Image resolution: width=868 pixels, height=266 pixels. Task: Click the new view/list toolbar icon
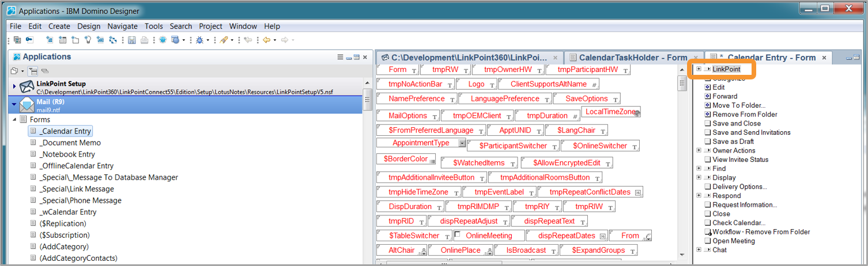point(62,40)
